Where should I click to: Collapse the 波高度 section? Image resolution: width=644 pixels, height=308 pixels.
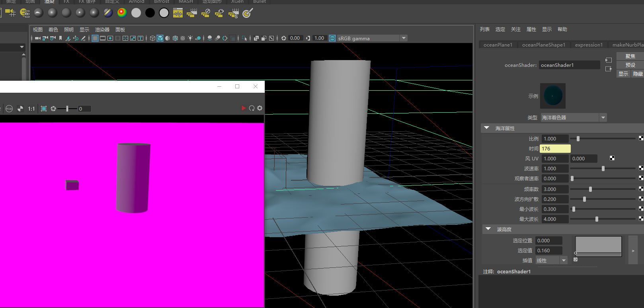click(x=488, y=229)
